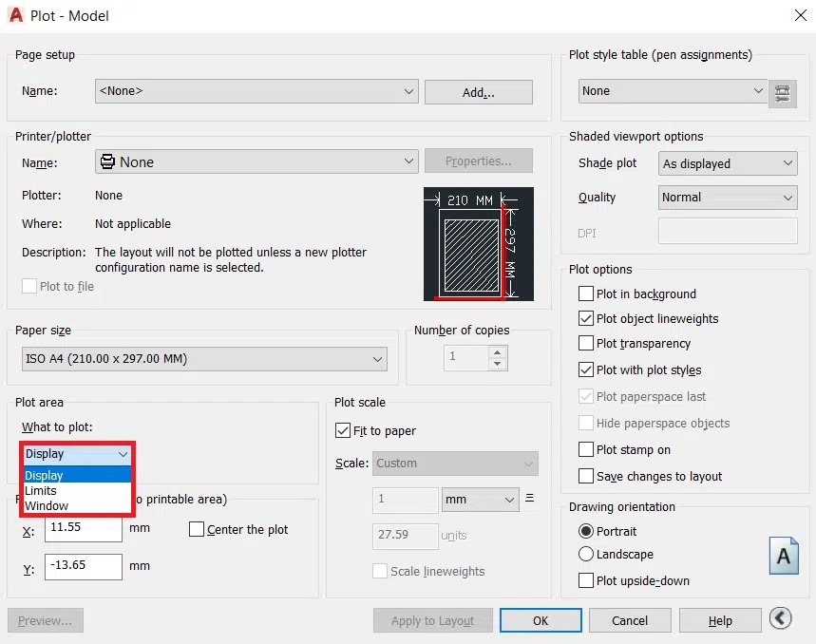Click the plot style table editor icon
The image size is (816, 644).
(782, 92)
